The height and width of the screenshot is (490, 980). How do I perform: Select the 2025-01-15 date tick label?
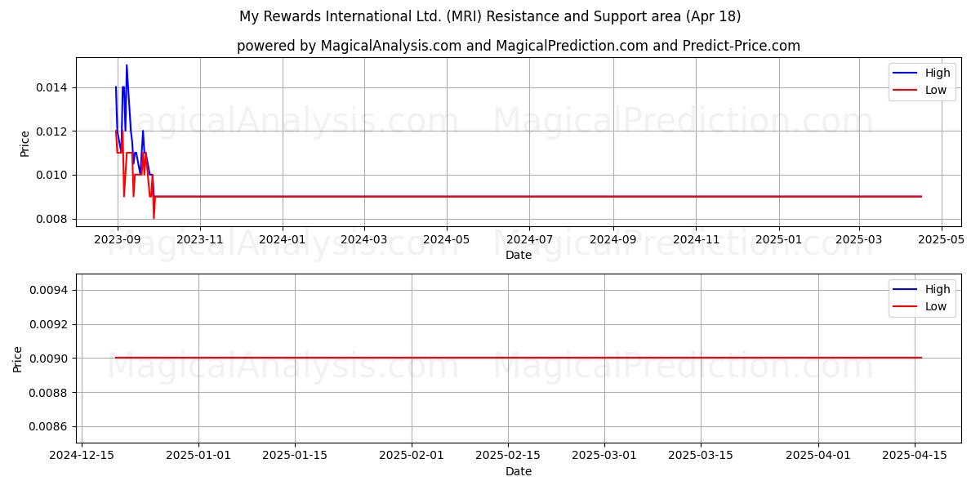pos(295,456)
